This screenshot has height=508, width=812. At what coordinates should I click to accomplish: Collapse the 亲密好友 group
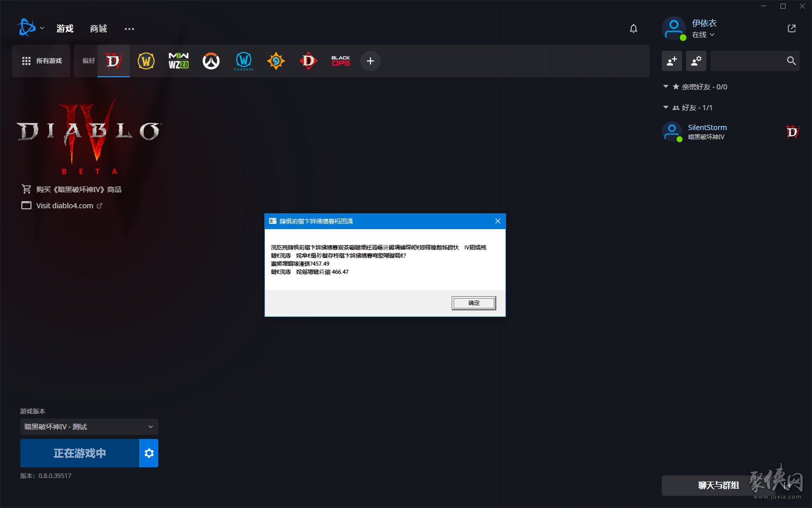(x=666, y=87)
